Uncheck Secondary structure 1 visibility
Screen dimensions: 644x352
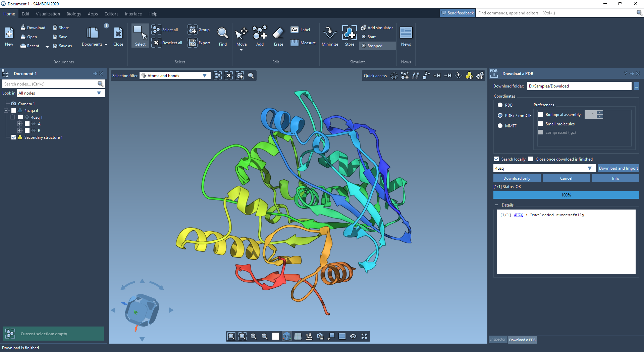pyautogui.click(x=14, y=137)
